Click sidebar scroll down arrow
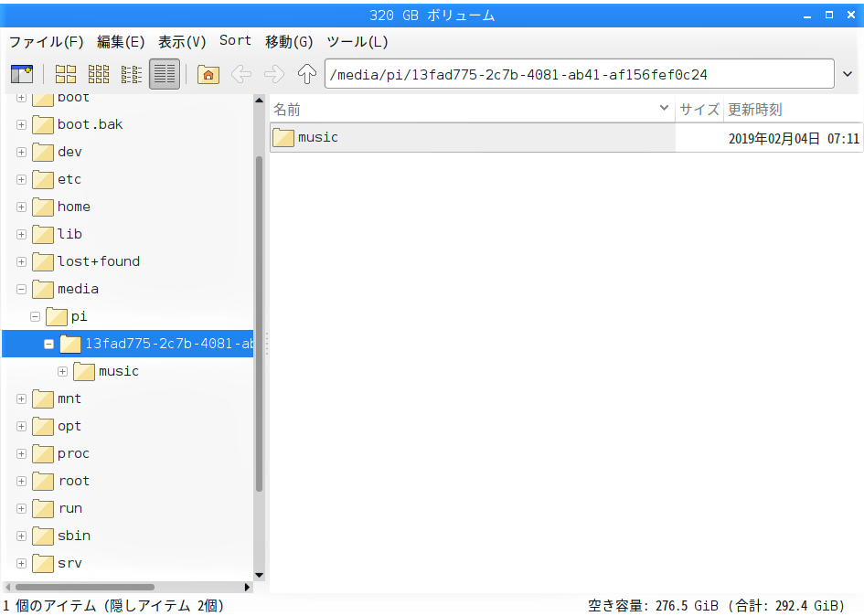 tap(259, 575)
